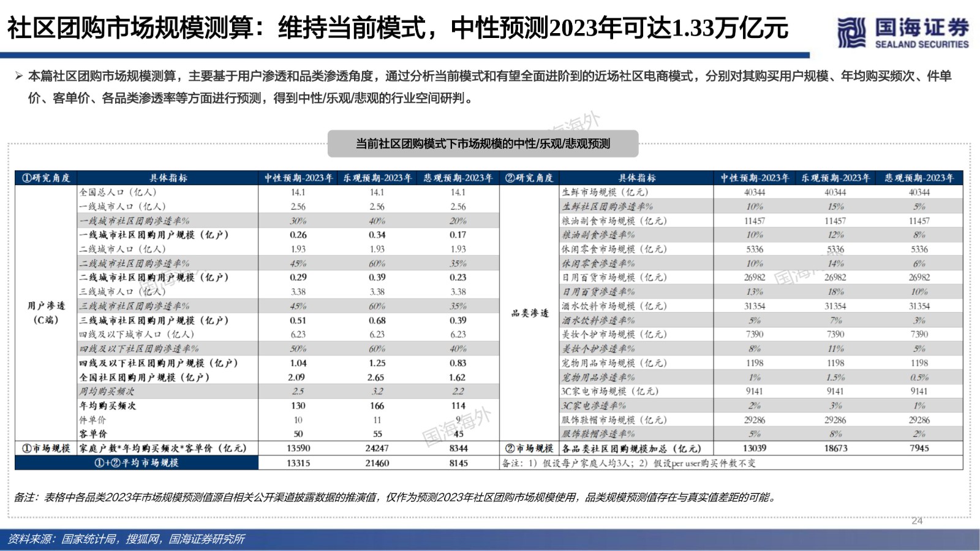The image size is (980, 551).
Task: Click the value 18673 in category total row
Action: coord(835,448)
